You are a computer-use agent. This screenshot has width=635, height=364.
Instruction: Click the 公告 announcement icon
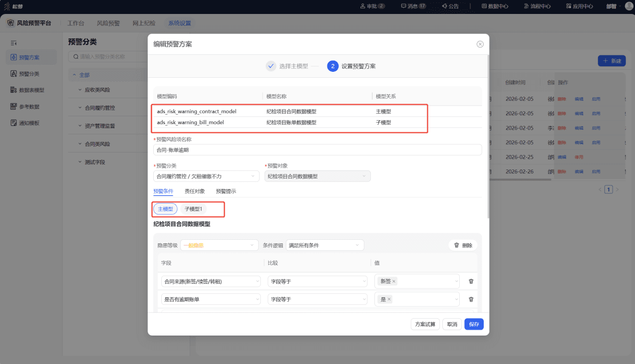444,6
